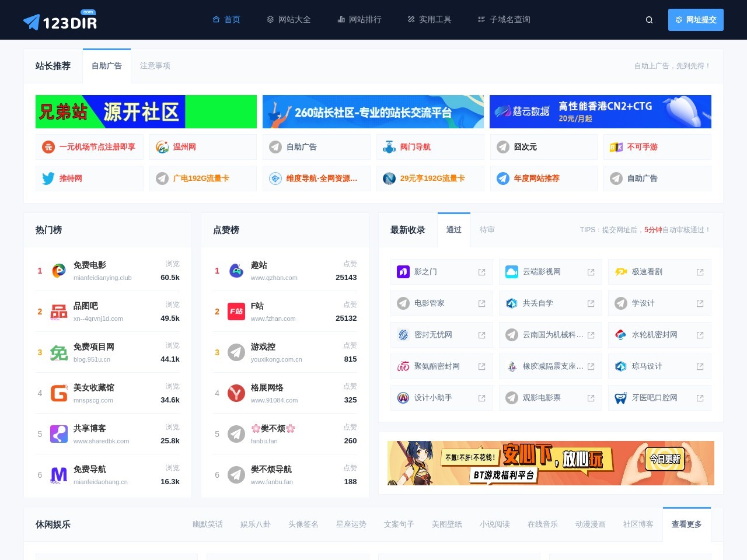Switch back to the 站长推荐 tab

tap(53, 65)
